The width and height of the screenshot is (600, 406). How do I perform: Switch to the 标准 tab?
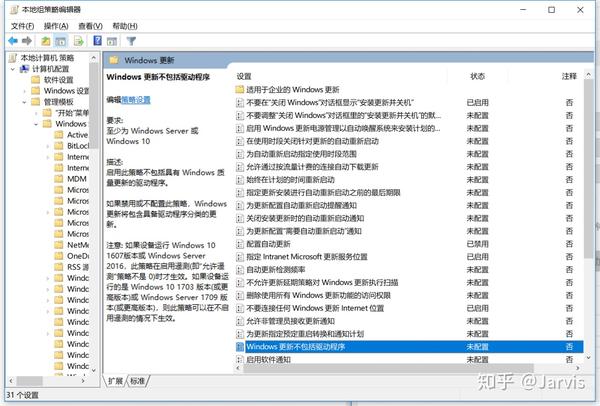click(137, 381)
